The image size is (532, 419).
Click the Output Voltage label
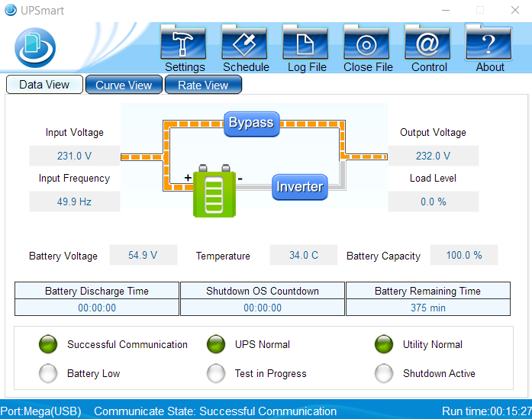[x=433, y=132]
